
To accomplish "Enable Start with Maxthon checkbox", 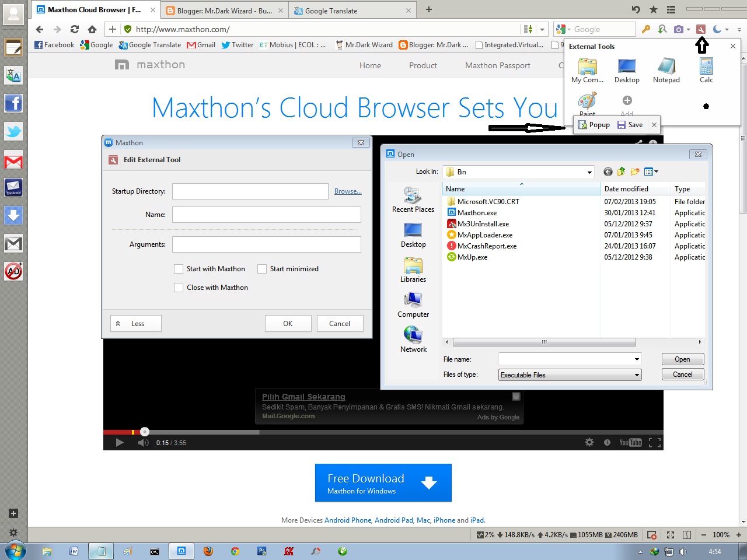I will point(179,269).
